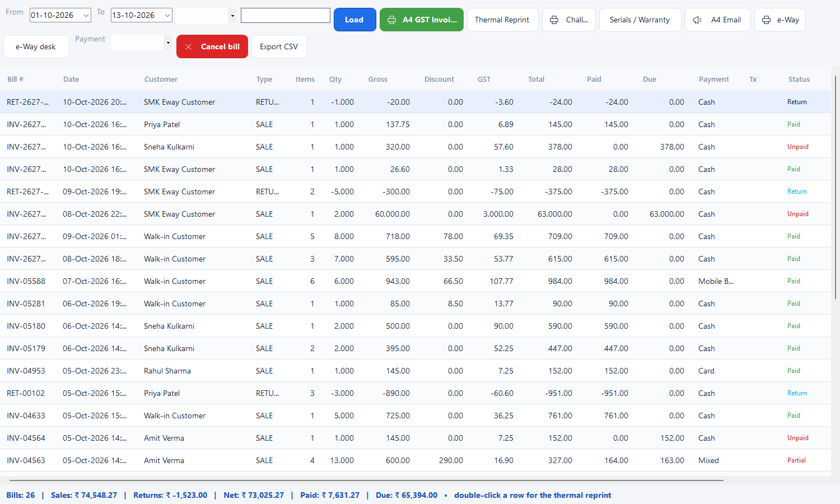Select bill INV-04953

[x=415, y=371]
